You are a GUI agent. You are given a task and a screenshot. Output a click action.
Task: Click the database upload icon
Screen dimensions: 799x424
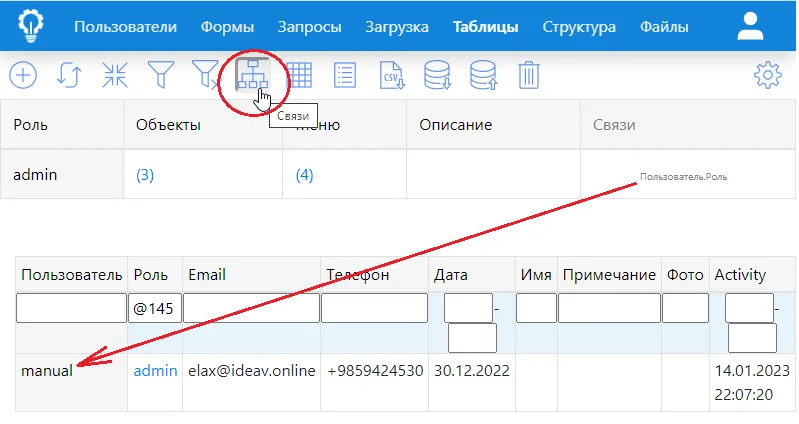(484, 75)
